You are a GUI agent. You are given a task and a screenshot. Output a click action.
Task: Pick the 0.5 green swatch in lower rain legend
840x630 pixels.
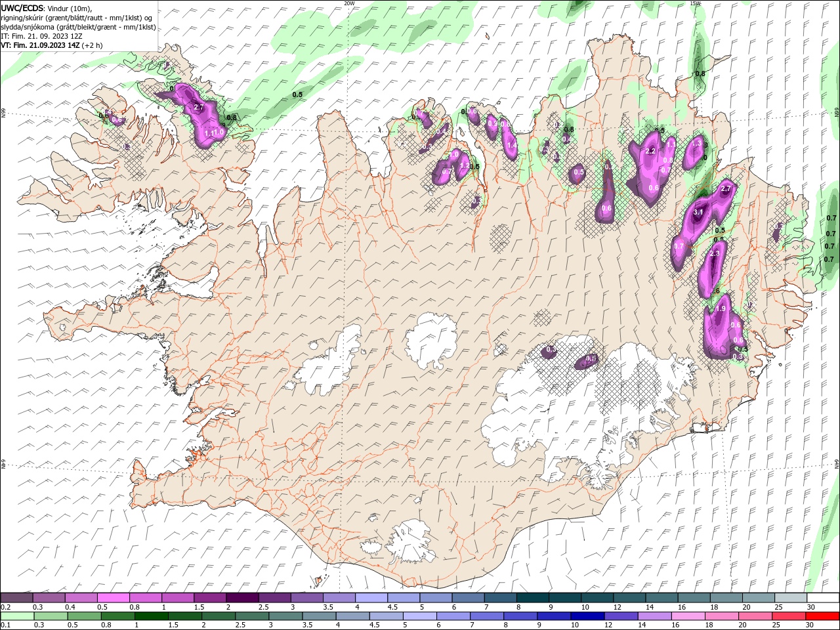pyautogui.click(x=83, y=616)
